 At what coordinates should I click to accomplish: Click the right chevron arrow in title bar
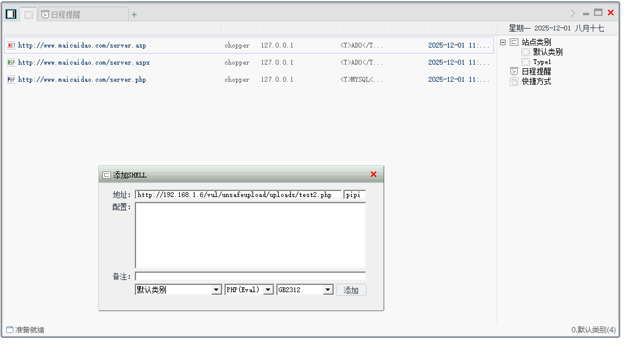click(573, 13)
